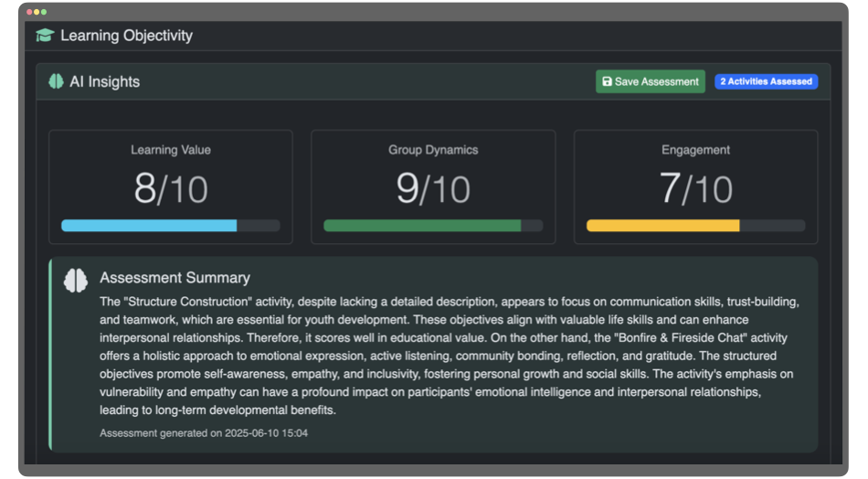Click the Save Assessment button

pos(650,81)
